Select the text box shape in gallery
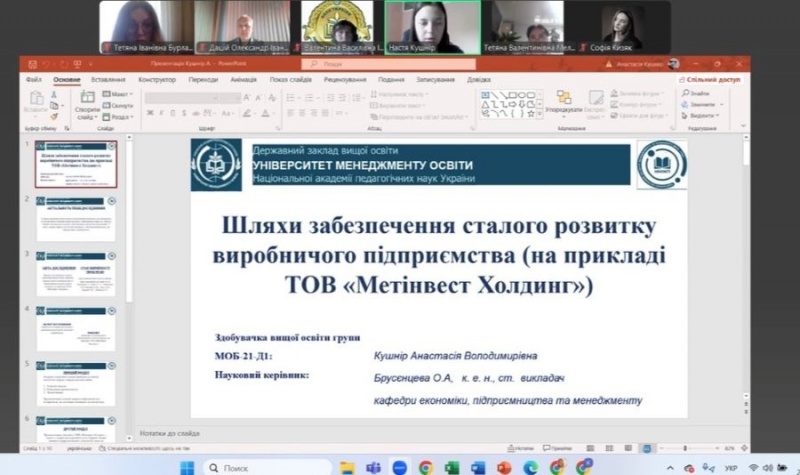The width and height of the screenshot is (800, 475). tap(485, 95)
